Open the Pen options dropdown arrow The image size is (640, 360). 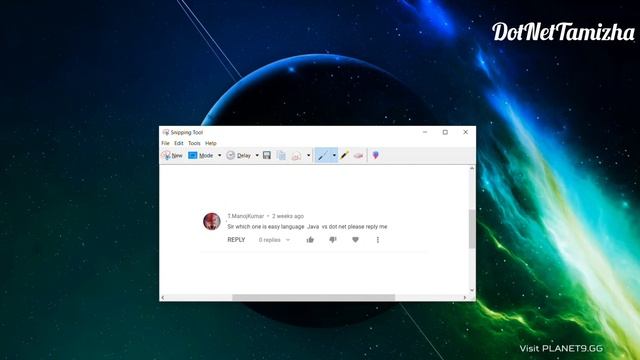point(334,156)
